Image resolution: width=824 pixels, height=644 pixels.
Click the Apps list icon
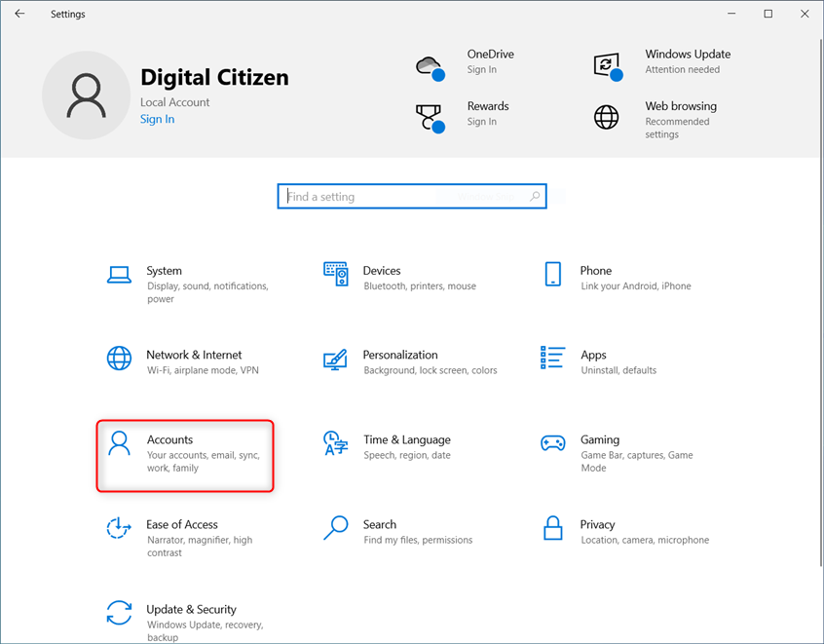[x=553, y=358]
